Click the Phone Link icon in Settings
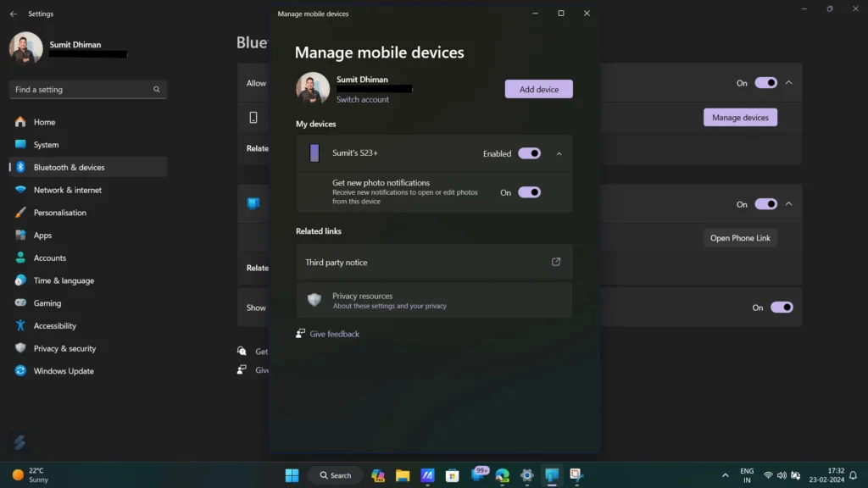Screen dimensions: 868x488 (x=253, y=203)
